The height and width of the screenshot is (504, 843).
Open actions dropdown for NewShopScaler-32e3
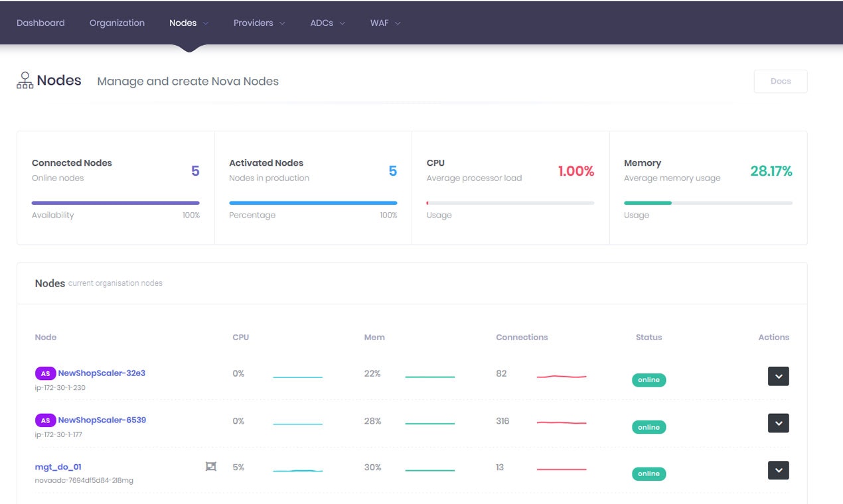779,376
